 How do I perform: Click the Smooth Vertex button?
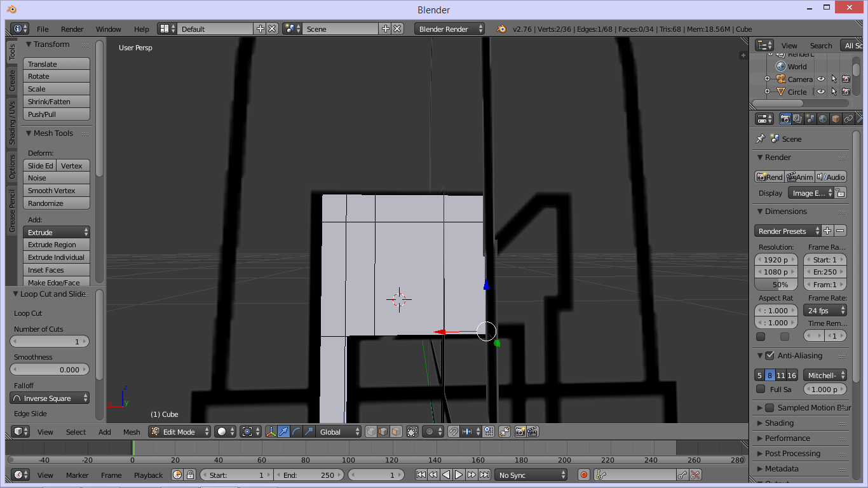click(57, 190)
